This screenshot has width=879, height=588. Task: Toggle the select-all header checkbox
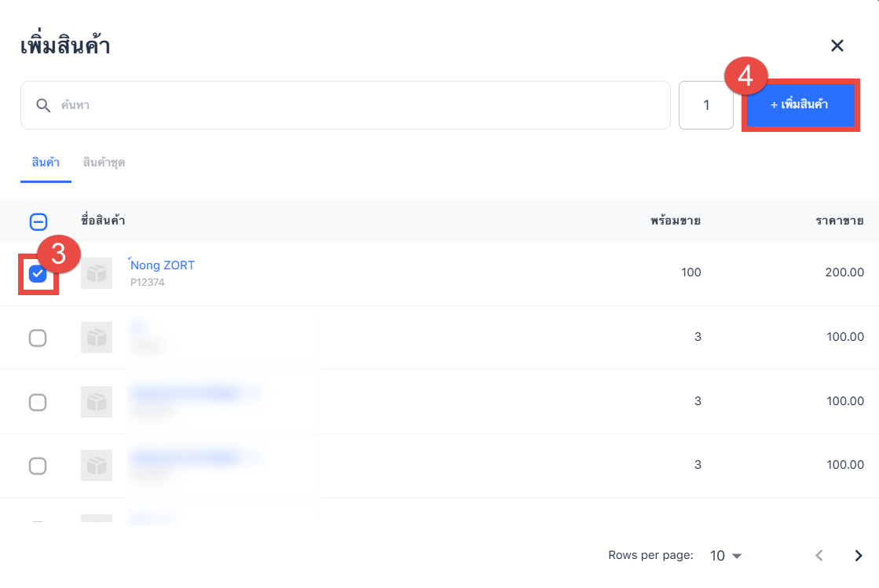click(x=38, y=221)
